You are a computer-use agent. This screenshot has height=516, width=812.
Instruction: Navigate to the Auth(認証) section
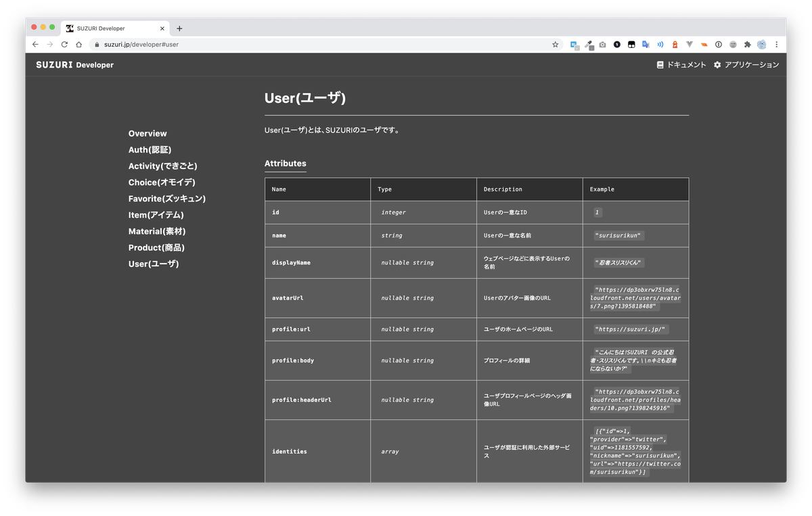pyautogui.click(x=150, y=149)
